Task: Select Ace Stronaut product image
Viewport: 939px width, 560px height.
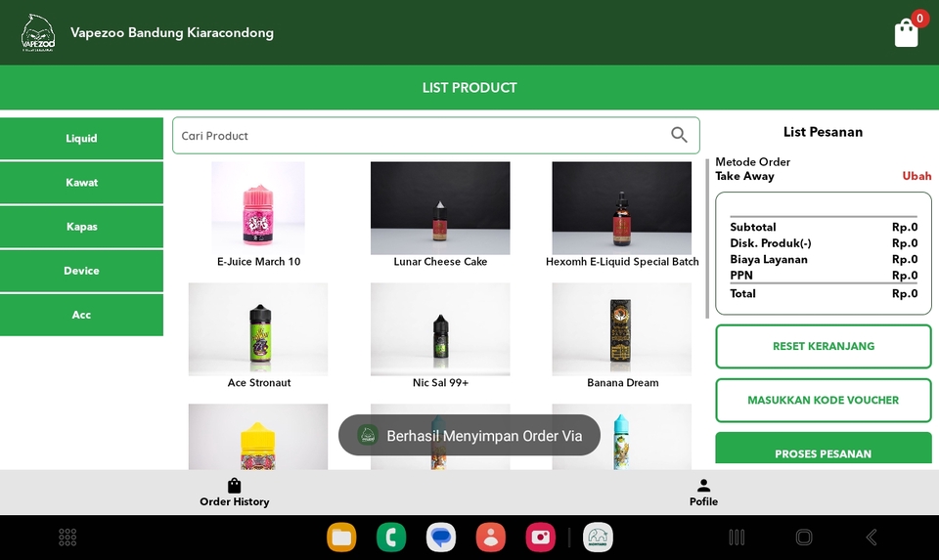Action: coord(258,329)
